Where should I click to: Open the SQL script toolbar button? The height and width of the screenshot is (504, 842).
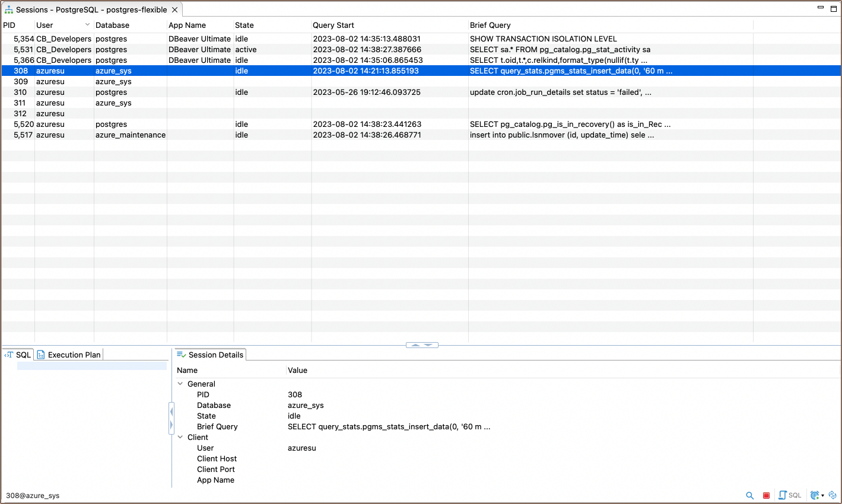click(790, 496)
